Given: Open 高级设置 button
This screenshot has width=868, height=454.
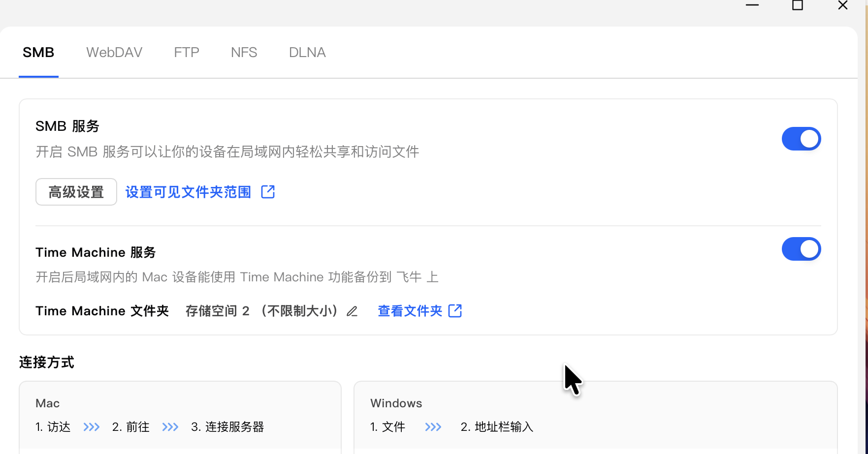Looking at the screenshot, I should [x=76, y=192].
